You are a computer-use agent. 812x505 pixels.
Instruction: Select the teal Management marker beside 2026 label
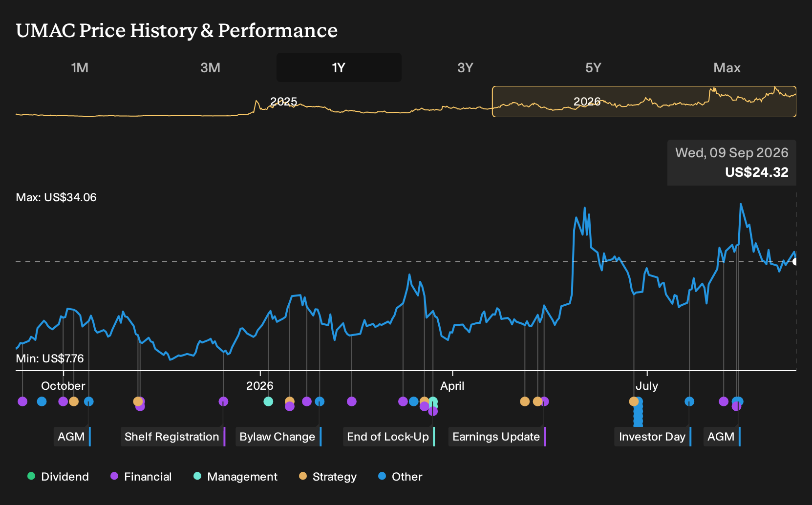(268, 401)
